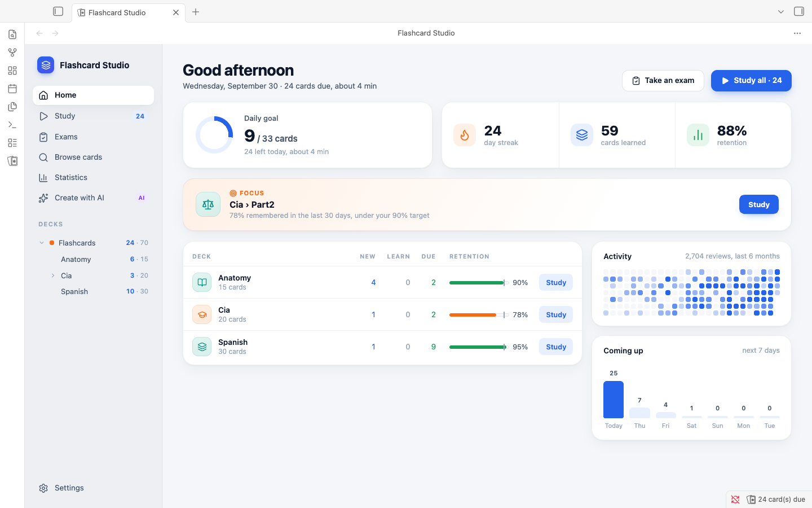Open Statistics in the sidebar
Image resolution: width=812 pixels, height=508 pixels.
click(93, 177)
